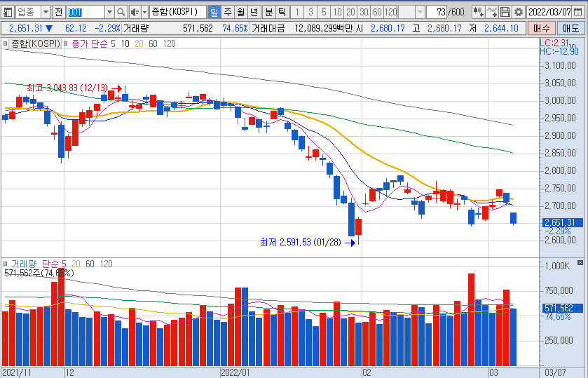Screen dimensions: 588x378
Task: Select the 10 interval button
Action: coord(338,12)
